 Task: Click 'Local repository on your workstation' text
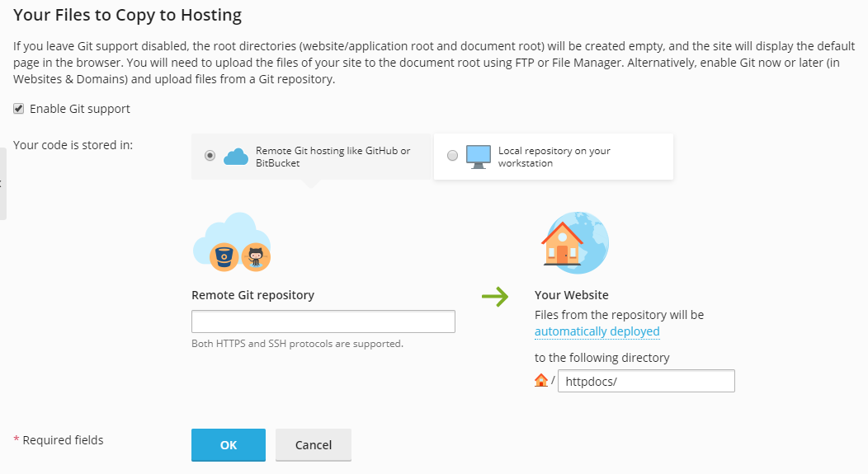(x=554, y=157)
